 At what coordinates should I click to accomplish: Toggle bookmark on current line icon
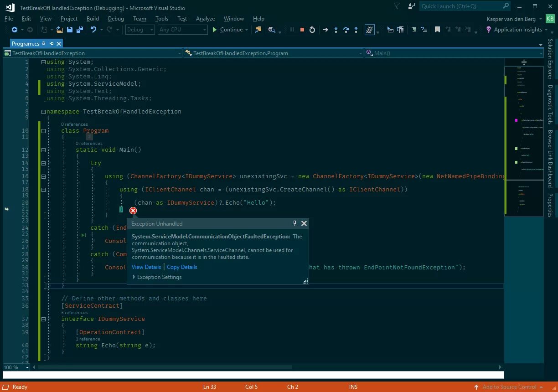coord(437,30)
